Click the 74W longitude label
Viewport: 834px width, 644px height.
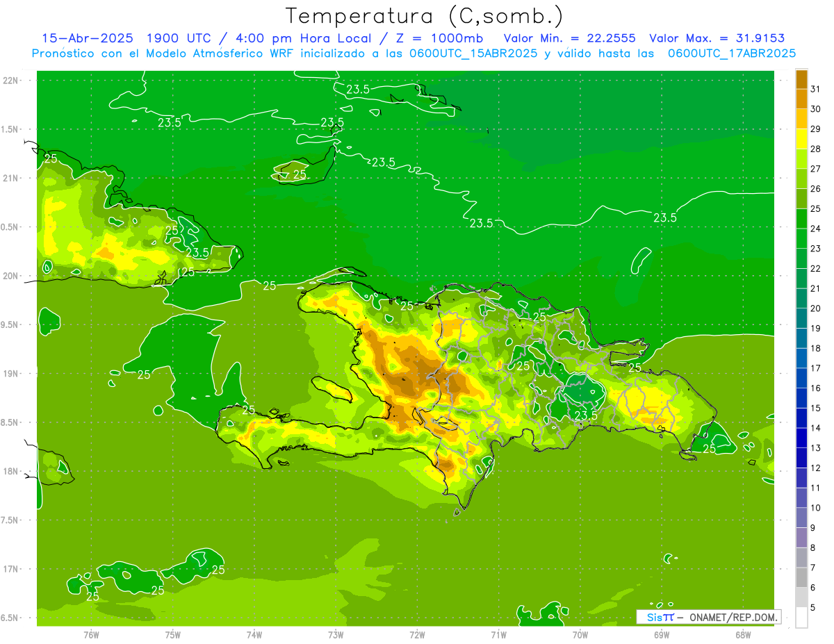click(254, 635)
